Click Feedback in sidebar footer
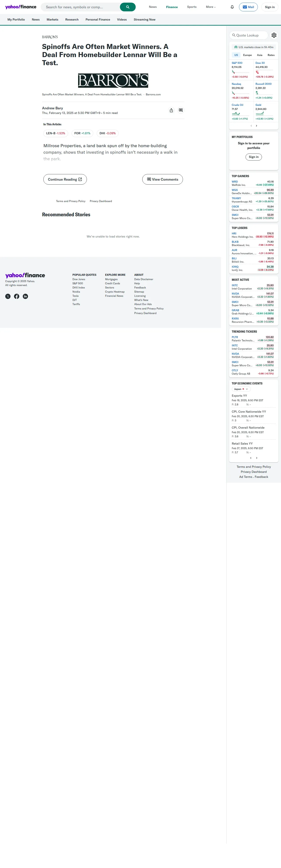The width and height of the screenshot is (281, 868). coord(262,477)
